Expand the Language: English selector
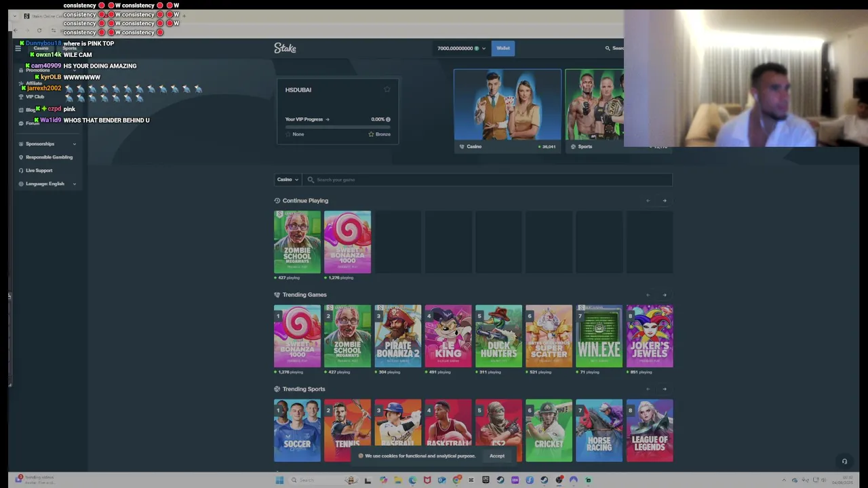868x488 pixels. [x=47, y=184]
